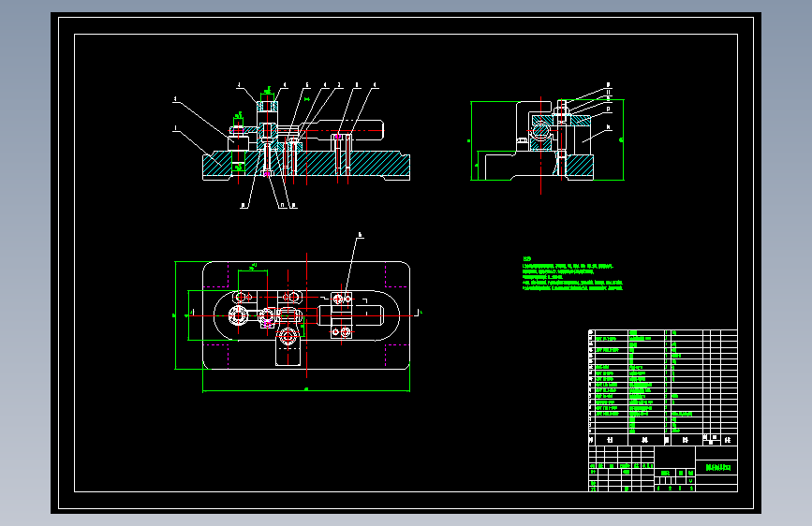Select the green technical notes text block

pyautogui.click(x=573, y=274)
